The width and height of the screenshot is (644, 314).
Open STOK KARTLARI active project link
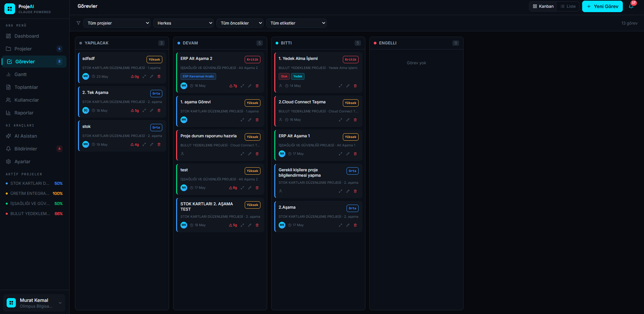click(x=34, y=183)
